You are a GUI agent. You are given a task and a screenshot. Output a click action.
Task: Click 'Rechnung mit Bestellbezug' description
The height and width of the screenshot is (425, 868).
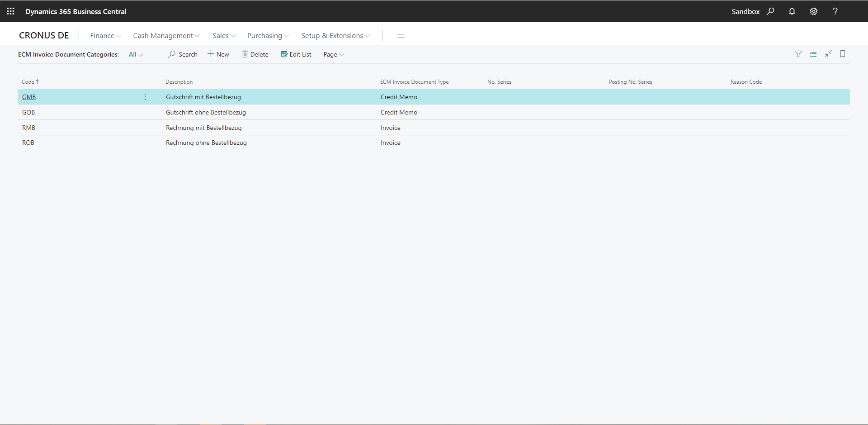point(204,128)
